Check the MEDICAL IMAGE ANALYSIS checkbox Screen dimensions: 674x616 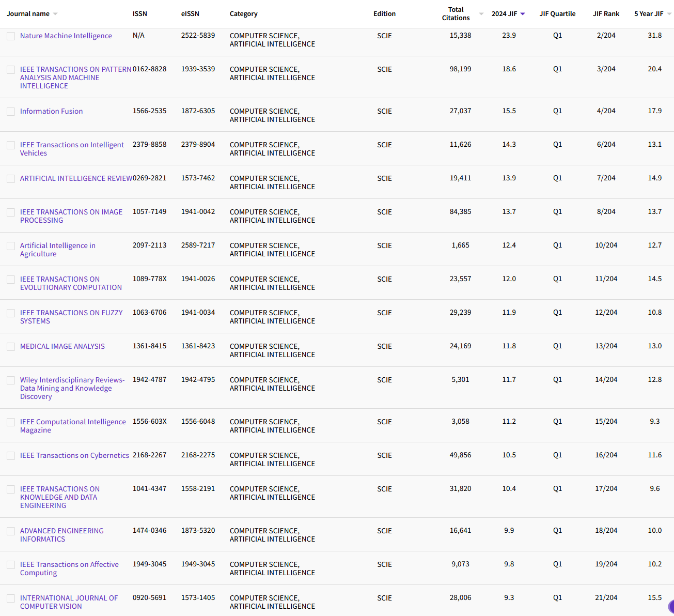(11, 347)
